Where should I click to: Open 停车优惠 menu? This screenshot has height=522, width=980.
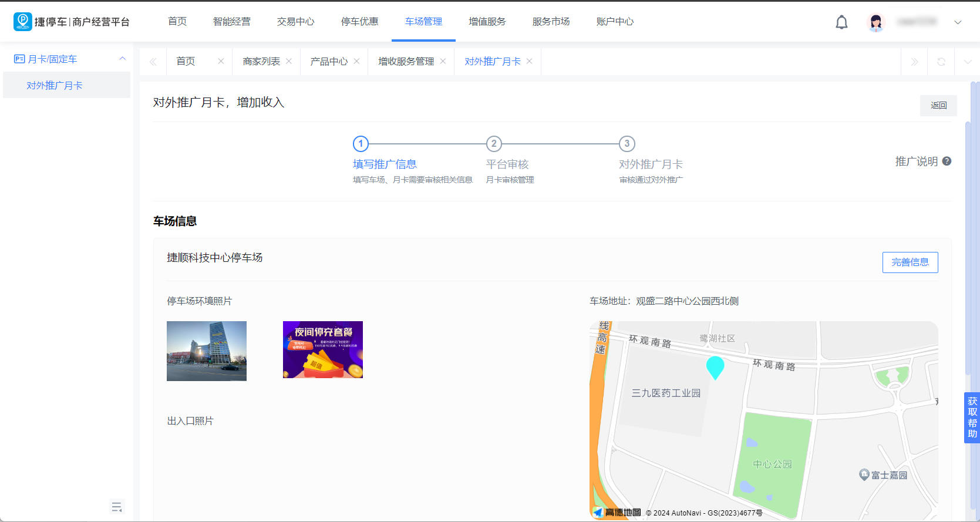coord(360,22)
